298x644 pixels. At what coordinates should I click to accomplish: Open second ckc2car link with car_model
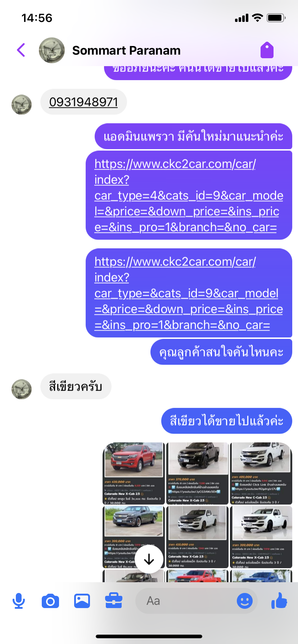pyautogui.click(x=189, y=293)
